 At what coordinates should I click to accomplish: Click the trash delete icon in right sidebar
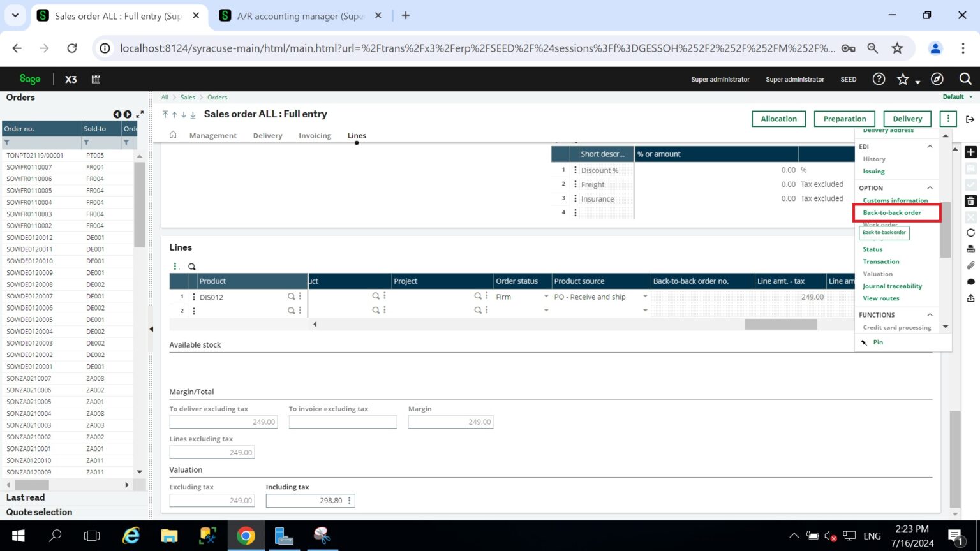[x=970, y=201]
